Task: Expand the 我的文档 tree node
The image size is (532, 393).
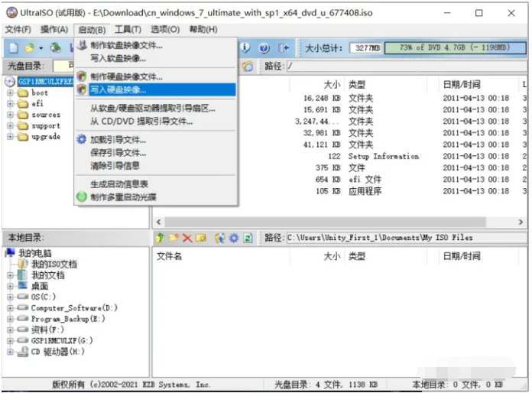Action: tap(10, 275)
